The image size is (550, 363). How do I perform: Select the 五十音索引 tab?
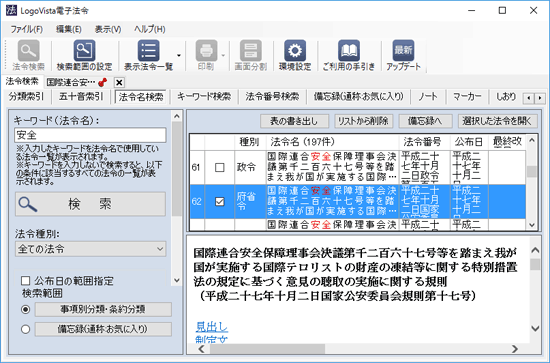tap(81, 96)
